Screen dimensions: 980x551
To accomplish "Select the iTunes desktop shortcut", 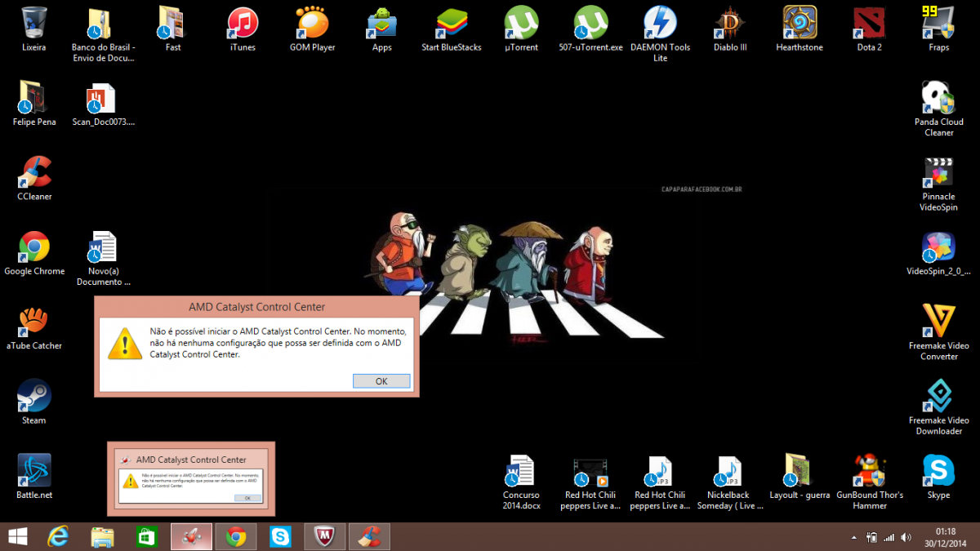I will point(243,29).
